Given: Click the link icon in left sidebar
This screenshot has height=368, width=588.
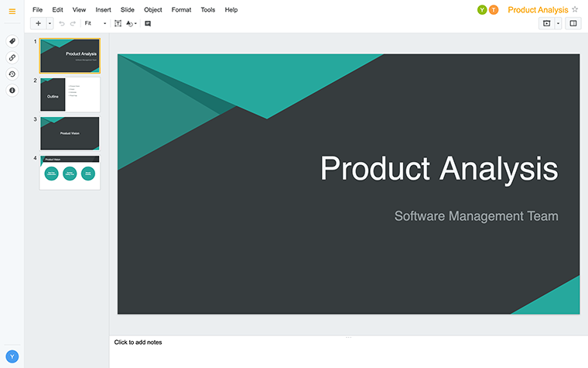Looking at the screenshot, I should pos(12,57).
